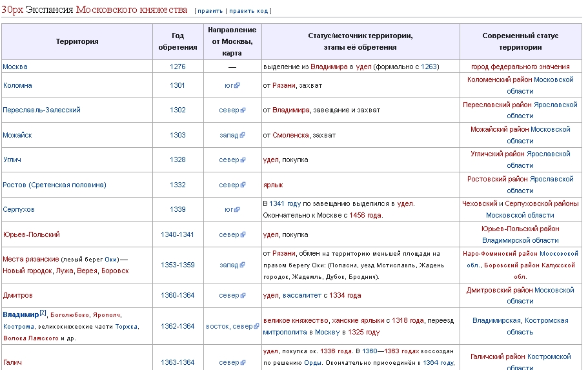Open external map icon in Переславль-Залесский row
This screenshot has height=370, width=588.
(243, 110)
